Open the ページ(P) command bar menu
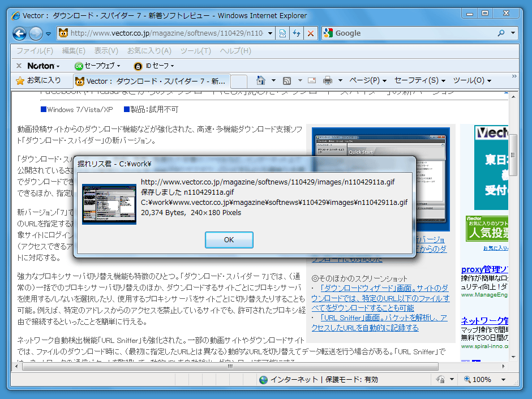Viewport: 532px width, 399px height. (368, 80)
